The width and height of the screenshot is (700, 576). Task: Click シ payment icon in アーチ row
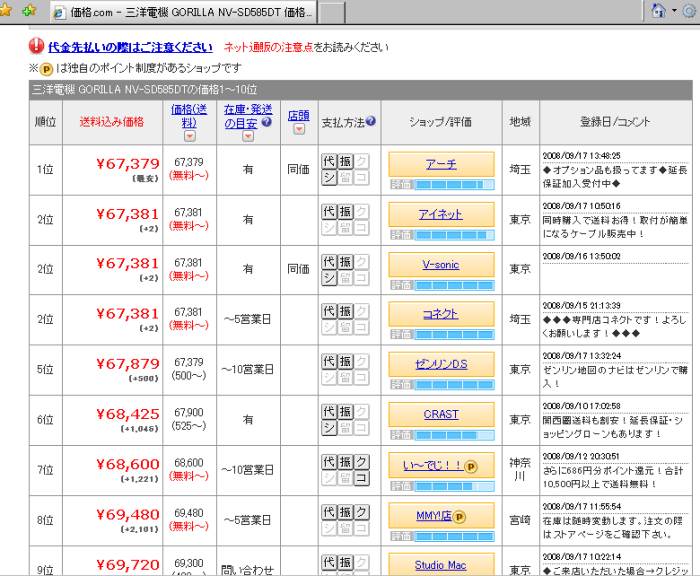pos(329,178)
